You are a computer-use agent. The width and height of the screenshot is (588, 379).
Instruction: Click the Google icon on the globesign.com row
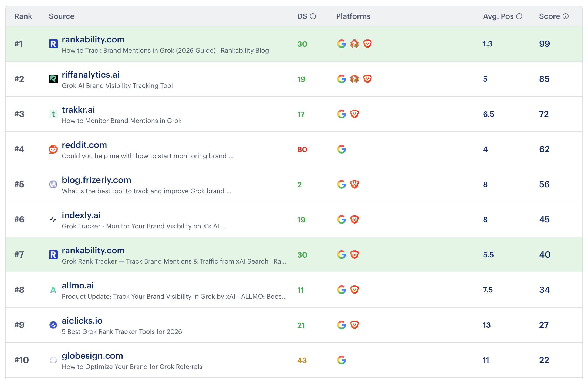click(x=342, y=360)
